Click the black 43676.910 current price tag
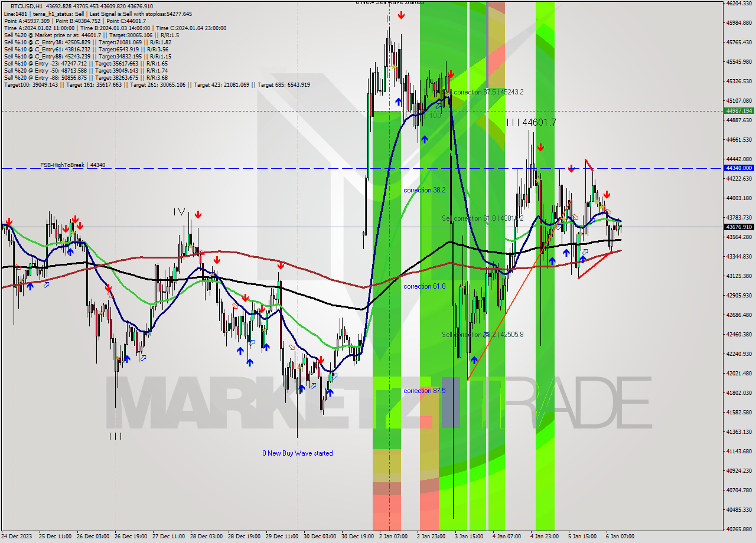 (739, 227)
